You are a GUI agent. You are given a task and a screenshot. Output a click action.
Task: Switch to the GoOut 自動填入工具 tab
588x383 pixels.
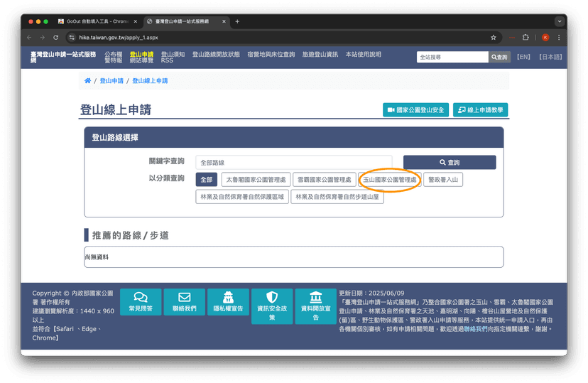pos(97,21)
